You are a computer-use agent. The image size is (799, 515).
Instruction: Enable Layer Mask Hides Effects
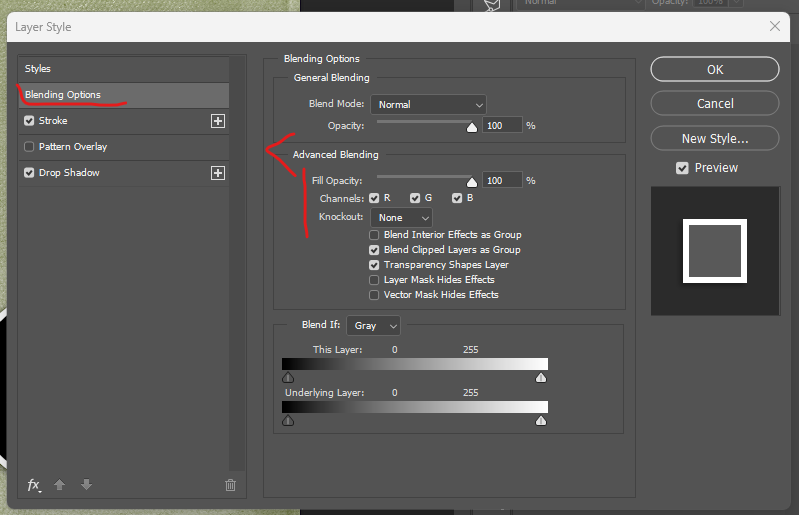(374, 280)
